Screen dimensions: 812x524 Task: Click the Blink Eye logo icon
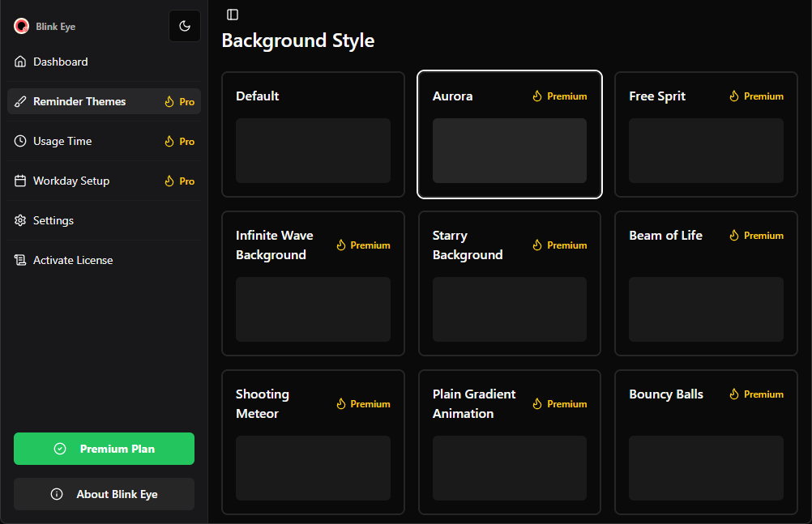[22, 26]
